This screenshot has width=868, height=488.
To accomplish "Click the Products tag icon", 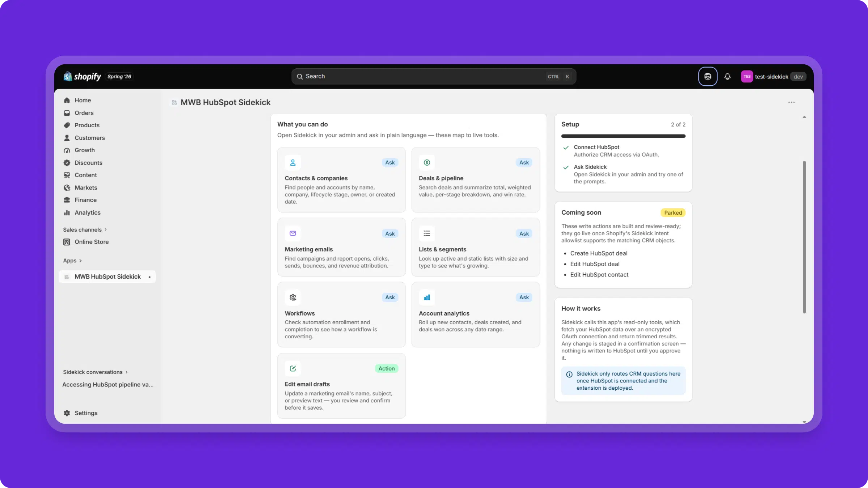I will tap(67, 125).
